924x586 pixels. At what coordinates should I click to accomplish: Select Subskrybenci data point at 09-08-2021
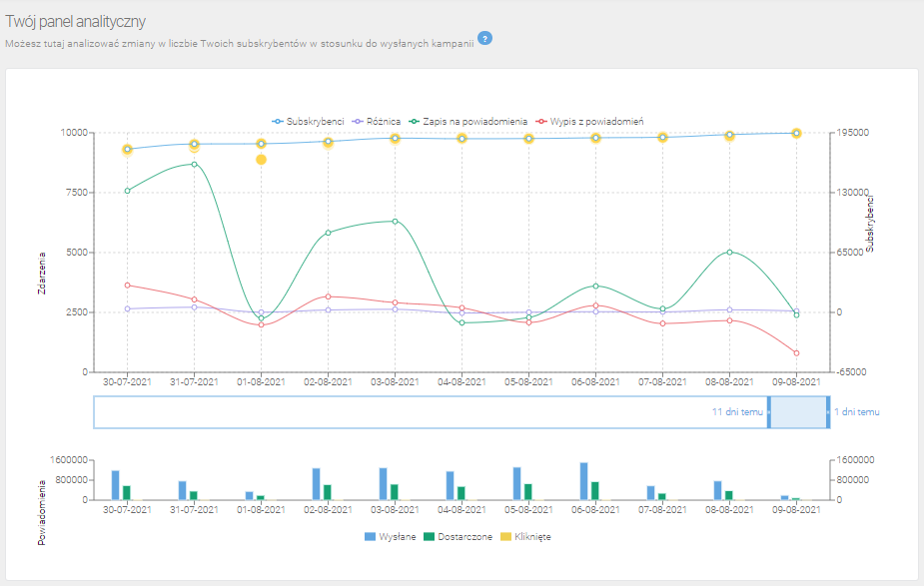click(796, 133)
